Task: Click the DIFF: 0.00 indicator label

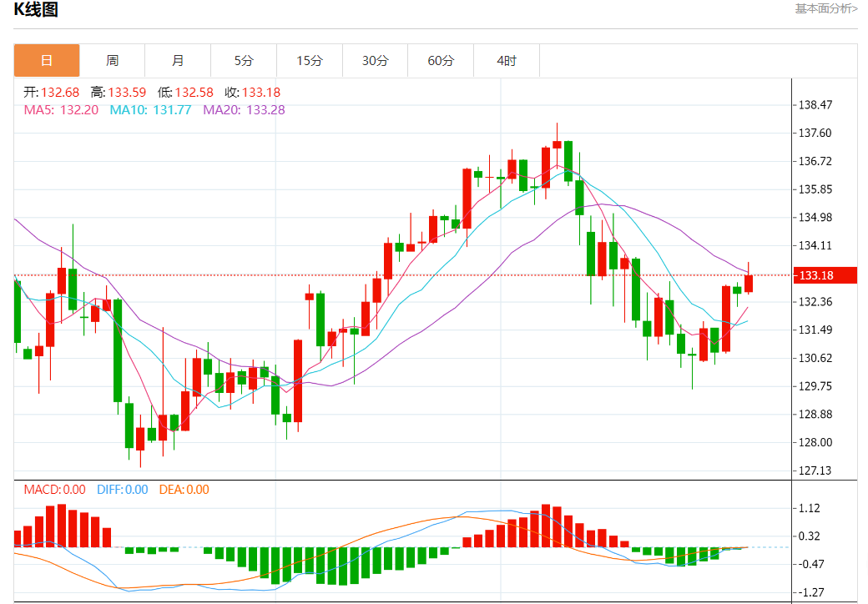Action: tap(123, 490)
